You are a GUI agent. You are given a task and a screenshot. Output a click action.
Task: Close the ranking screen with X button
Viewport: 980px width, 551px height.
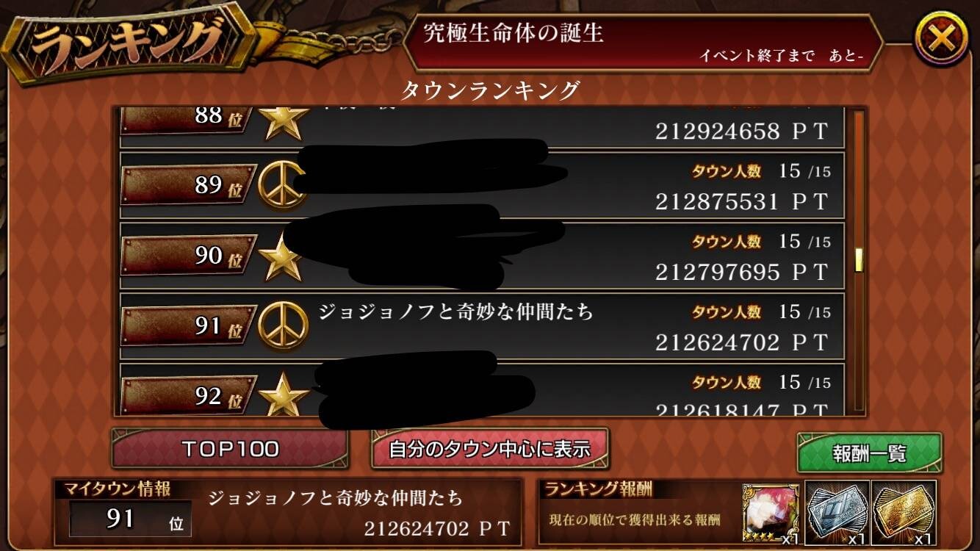tap(941, 38)
